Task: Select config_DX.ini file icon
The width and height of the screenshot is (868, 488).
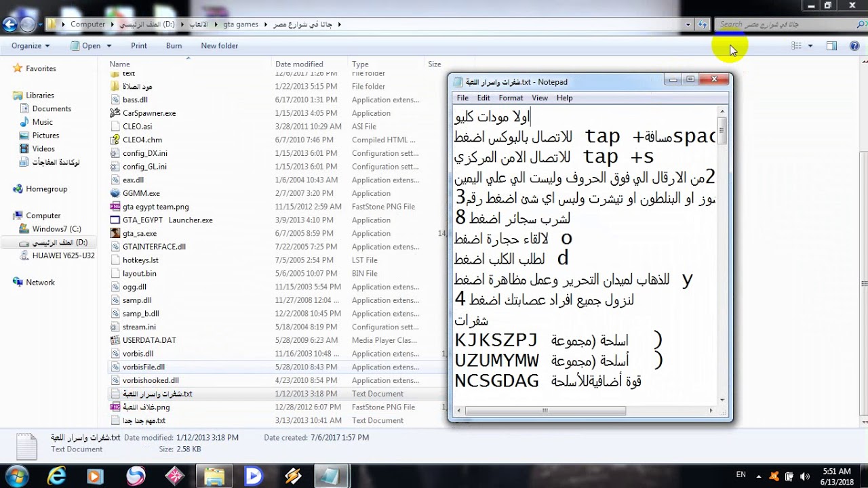Action: coord(115,153)
